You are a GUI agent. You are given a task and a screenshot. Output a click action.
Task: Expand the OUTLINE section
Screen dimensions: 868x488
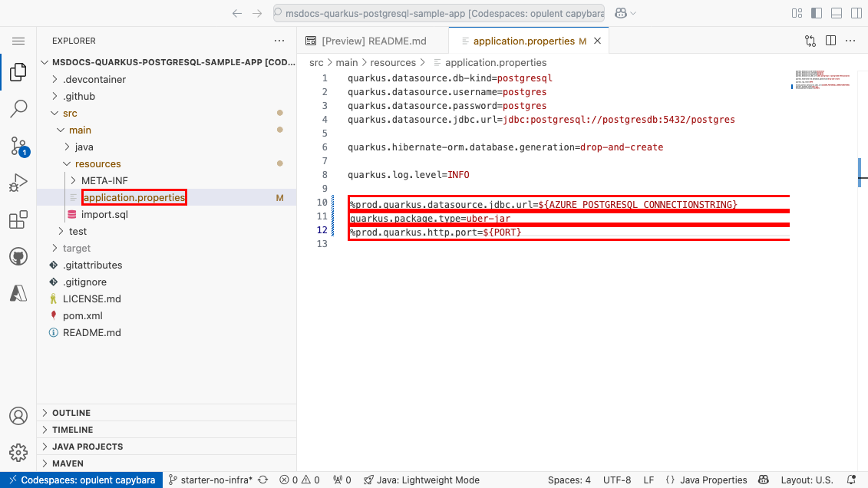[167, 413]
